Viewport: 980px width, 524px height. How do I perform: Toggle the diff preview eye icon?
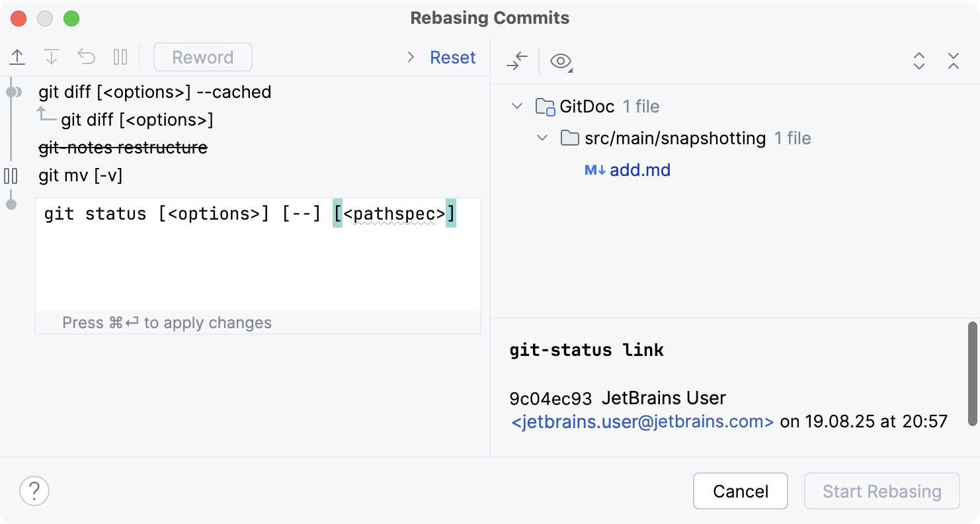point(560,60)
